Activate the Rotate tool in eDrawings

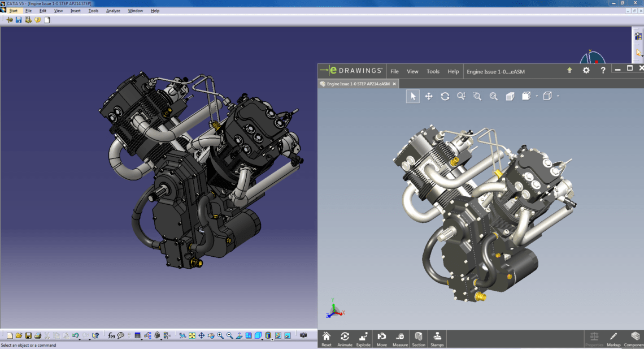pyautogui.click(x=445, y=96)
